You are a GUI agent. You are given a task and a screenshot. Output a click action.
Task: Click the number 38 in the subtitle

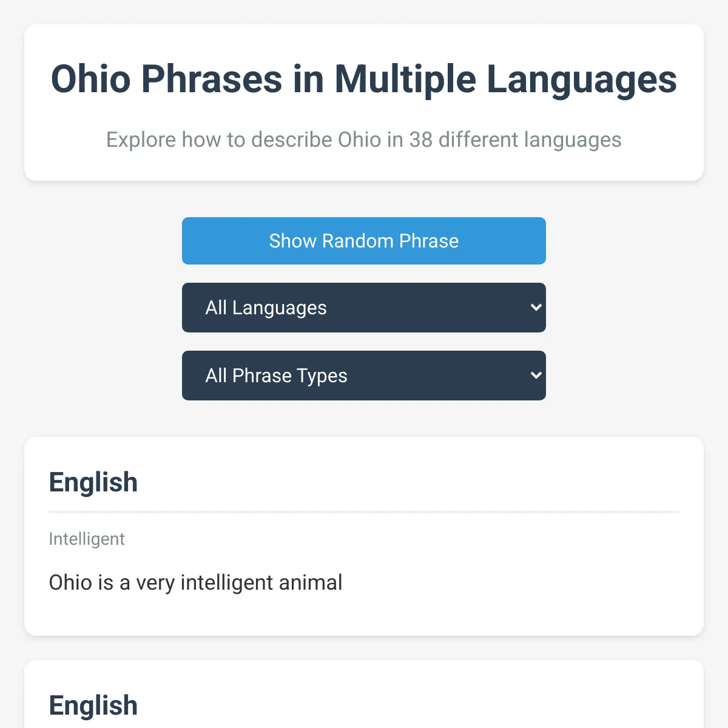tap(420, 140)
